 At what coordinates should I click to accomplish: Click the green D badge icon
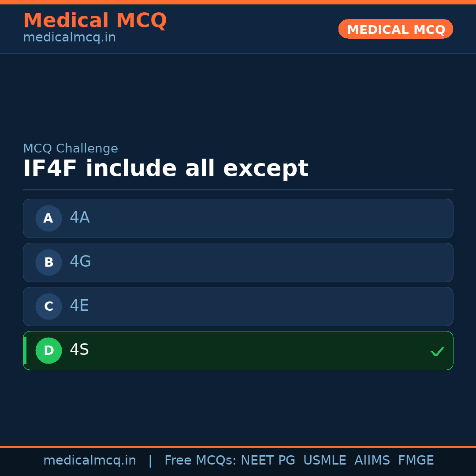point(48,350)
